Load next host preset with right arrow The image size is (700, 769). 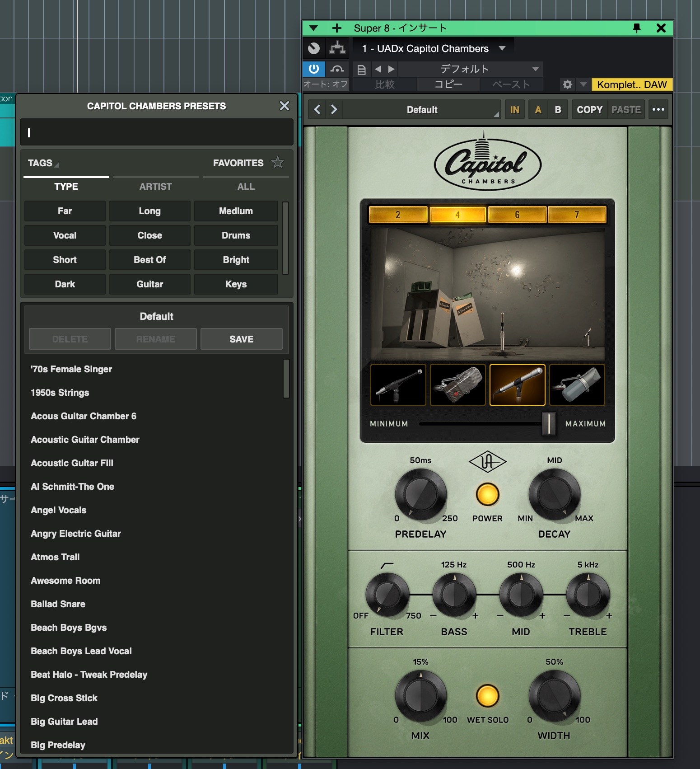tap(391, 69)
